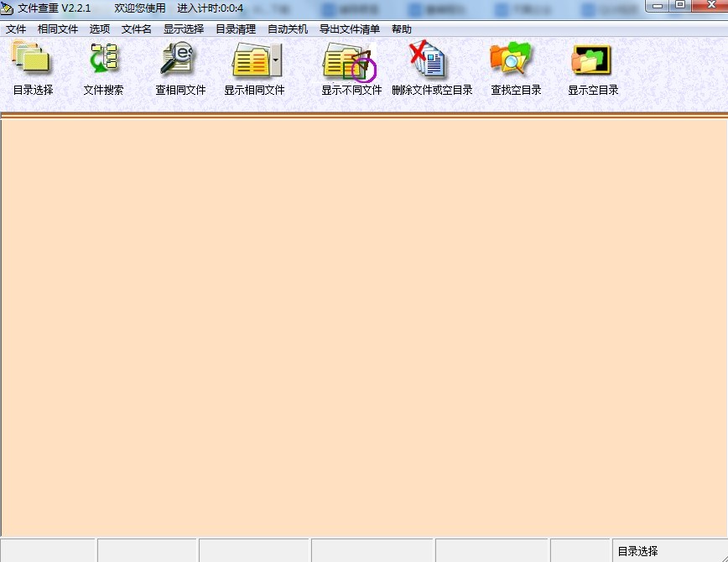Launch 查找空目录 folder search icon
This screenshot has height=562, width=728.
coord(510,58)
